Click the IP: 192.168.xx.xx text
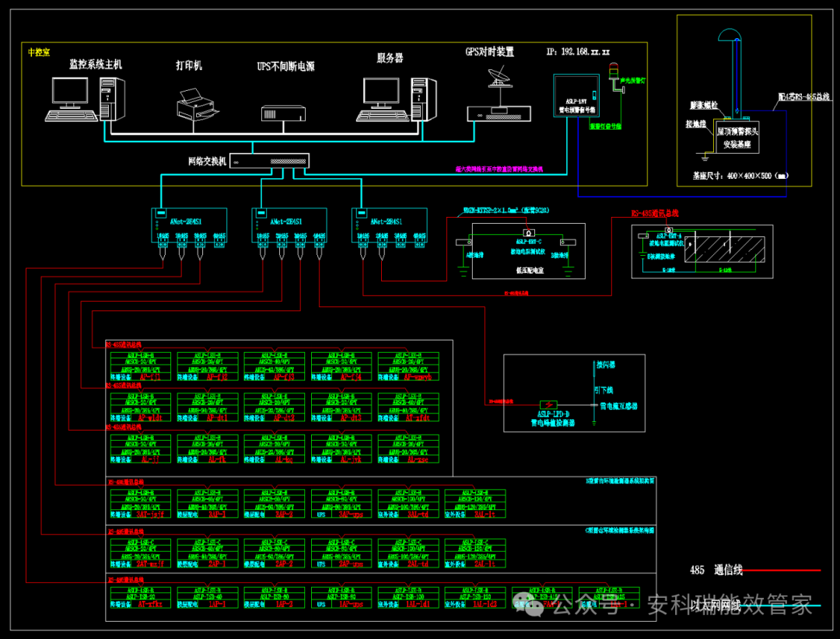 pyautogui.click(x=578, y=52)
